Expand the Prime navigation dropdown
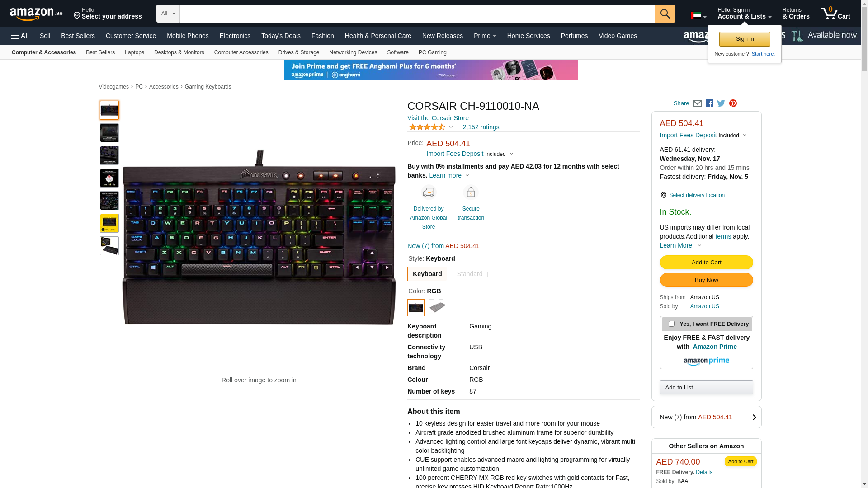The height and width of the screenshot is (488, 868). click(x=485, y=36)
